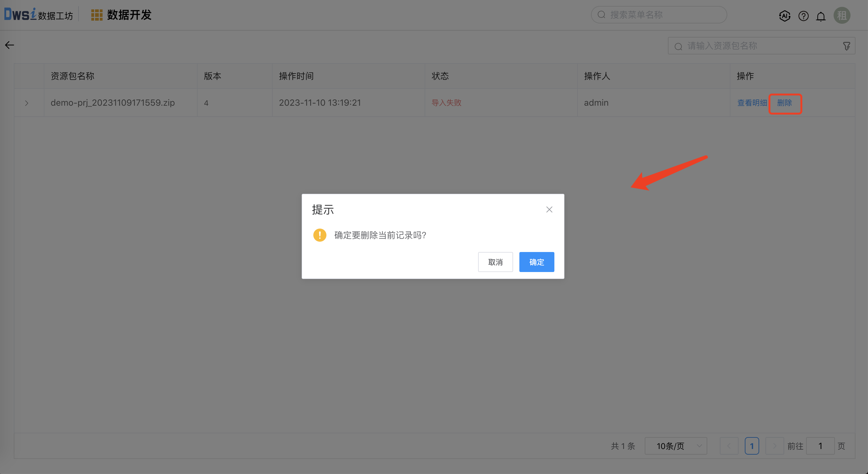Viewport: 868px width, 474px height.
Task: Open the notifications bell icon
Action: [x=821, y=16]
